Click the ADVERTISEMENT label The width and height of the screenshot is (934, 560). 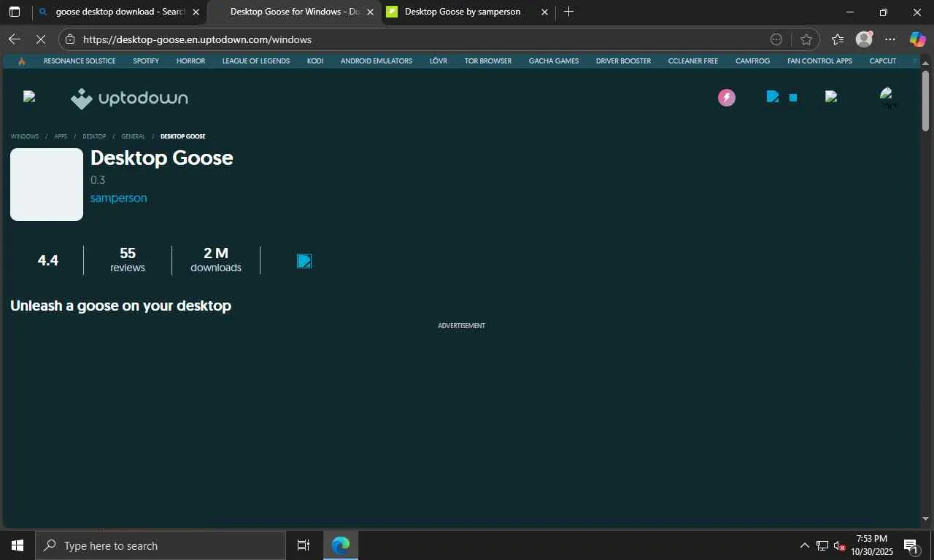click(x=461, y=326)
